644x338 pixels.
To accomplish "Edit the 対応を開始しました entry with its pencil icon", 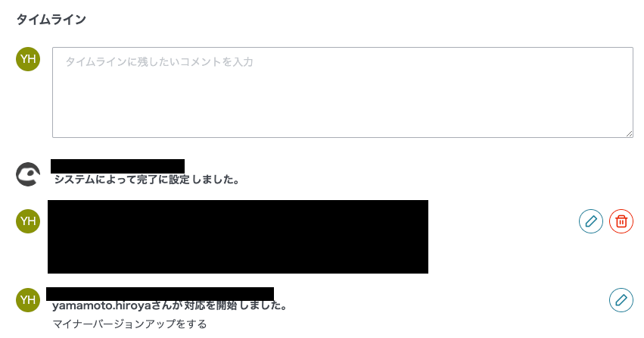I will tap(621, 300).
